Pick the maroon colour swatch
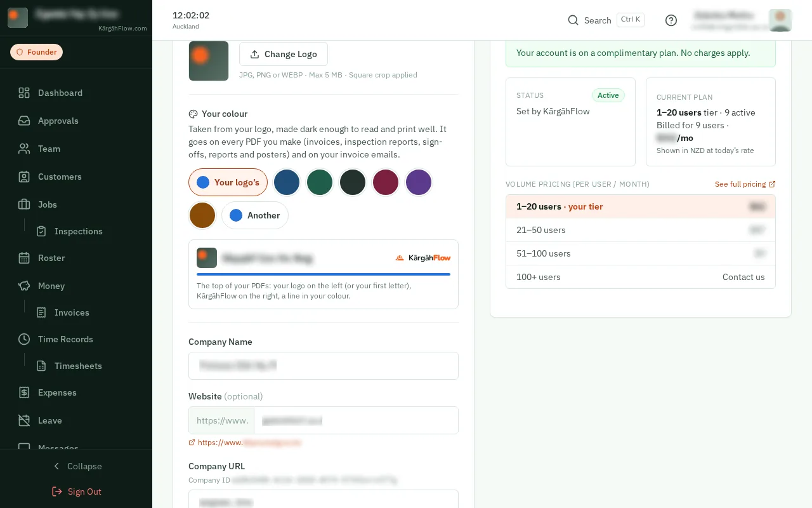Screen dimensions: 812x508 coord(386,182)
